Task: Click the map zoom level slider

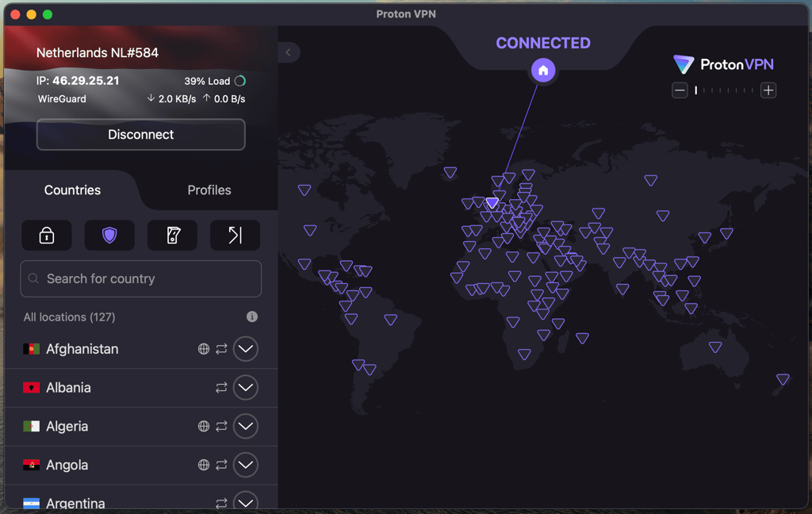Action: [x=724, y=90]
